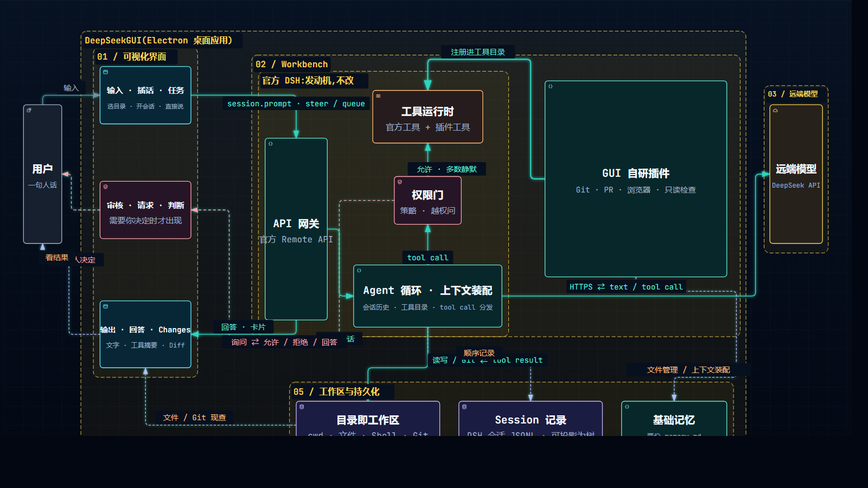The height and width of the screenshot is (488, 868).
Task: Click the corner icon of 输出·回答·Changes node
Action: pyautogui.click(x=106, y=306)
